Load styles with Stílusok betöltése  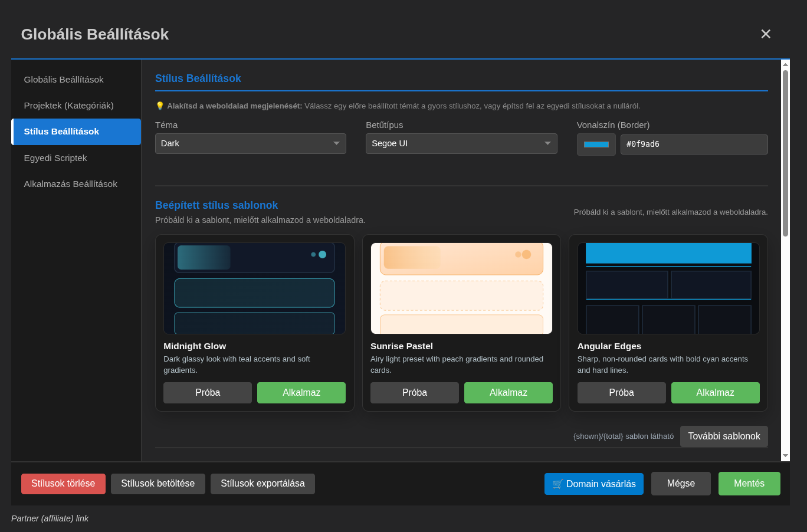(x=158, y=484)
